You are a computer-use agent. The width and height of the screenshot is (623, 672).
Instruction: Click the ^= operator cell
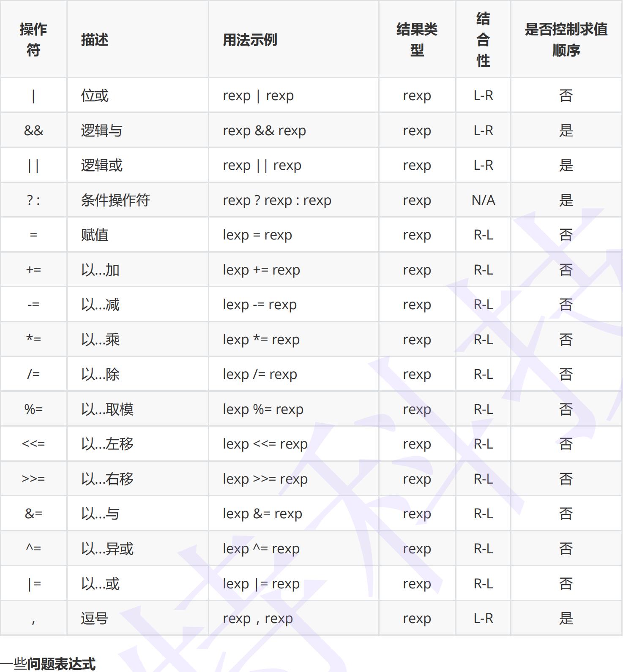33,549
